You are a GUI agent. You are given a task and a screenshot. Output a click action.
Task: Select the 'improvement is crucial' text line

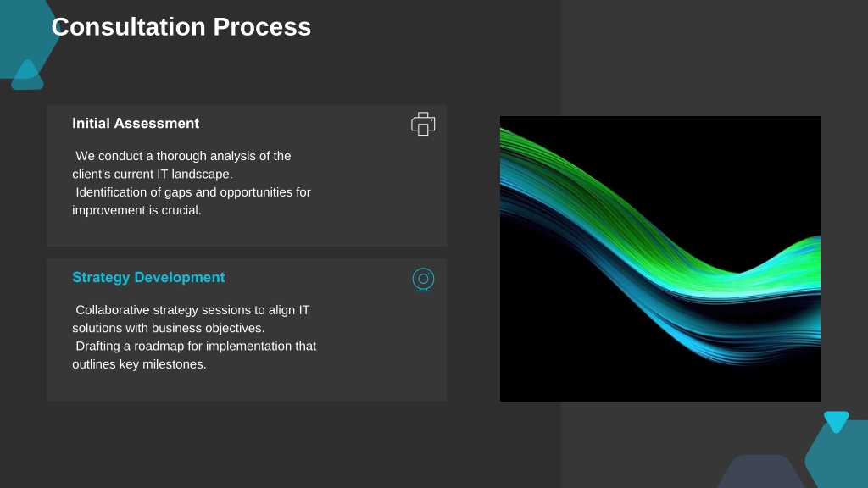point(136,210)
